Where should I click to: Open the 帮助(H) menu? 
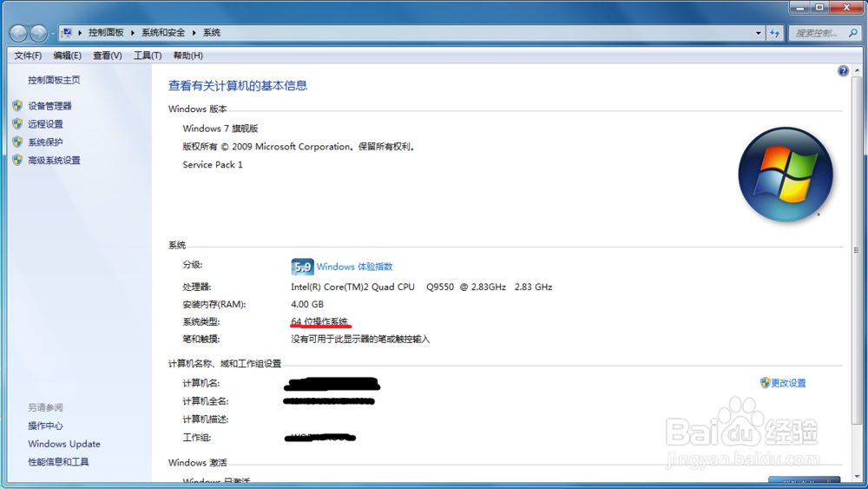point(187,56)
